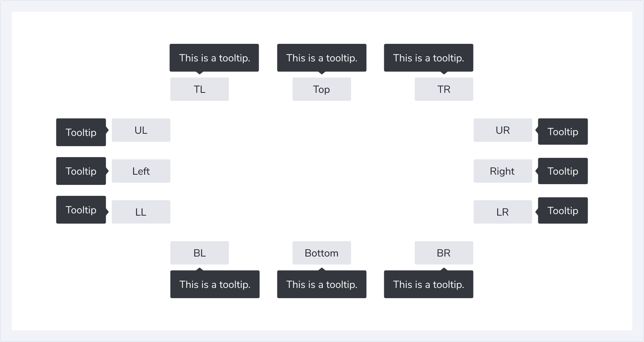Click the TL button

[199, 89]
